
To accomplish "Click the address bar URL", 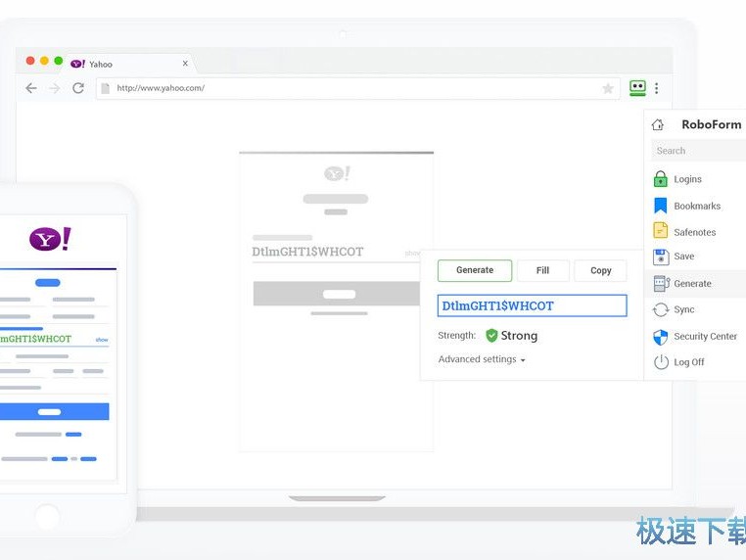I will pyautogui.click(x=161, y=88).
